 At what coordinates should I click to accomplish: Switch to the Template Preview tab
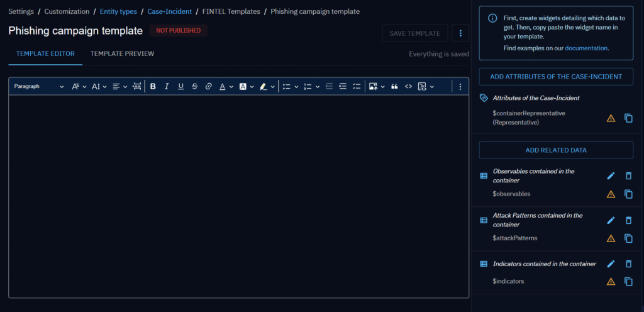pyautogui.click(x=122, y=54)
